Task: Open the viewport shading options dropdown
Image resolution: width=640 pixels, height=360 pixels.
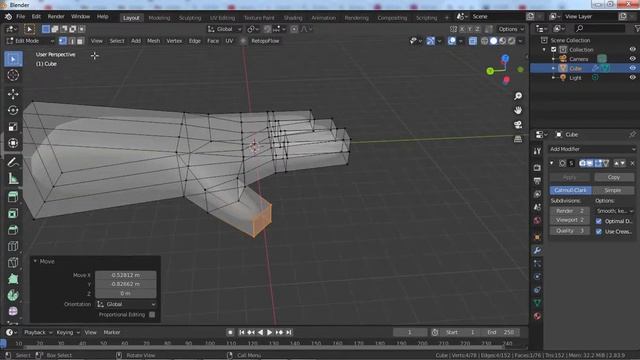Action: click(x=520, y=41)
